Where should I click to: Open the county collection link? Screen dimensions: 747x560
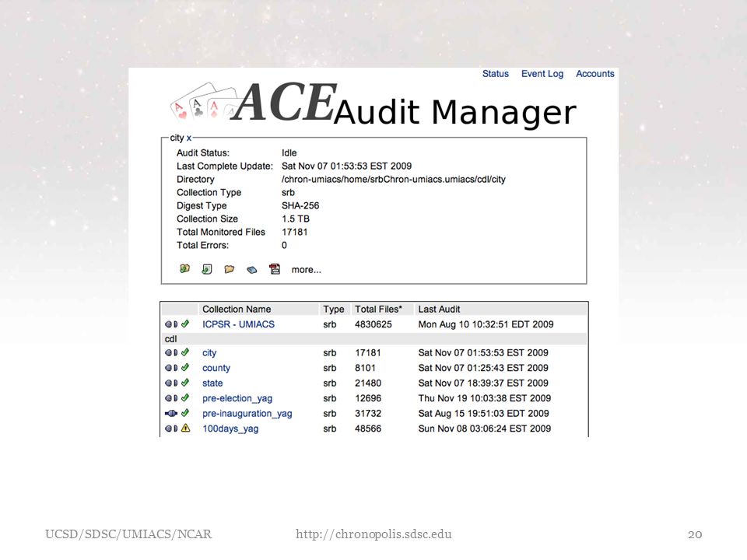click(216, 368)
